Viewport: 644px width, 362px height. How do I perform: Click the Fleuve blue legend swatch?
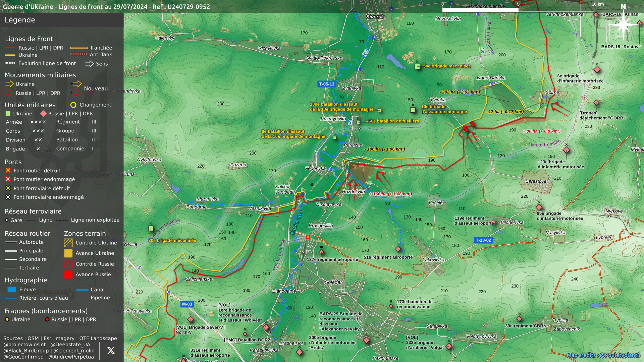click(x=12, y=290)
